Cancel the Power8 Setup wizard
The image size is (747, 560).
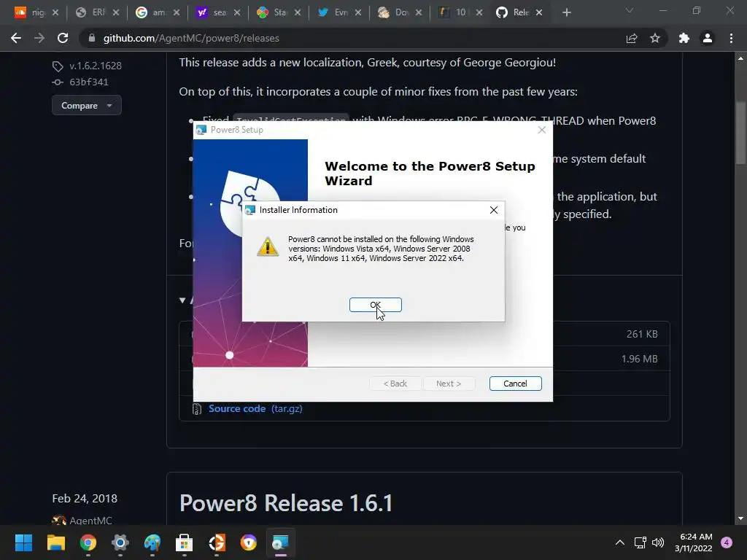coord(515,384)
